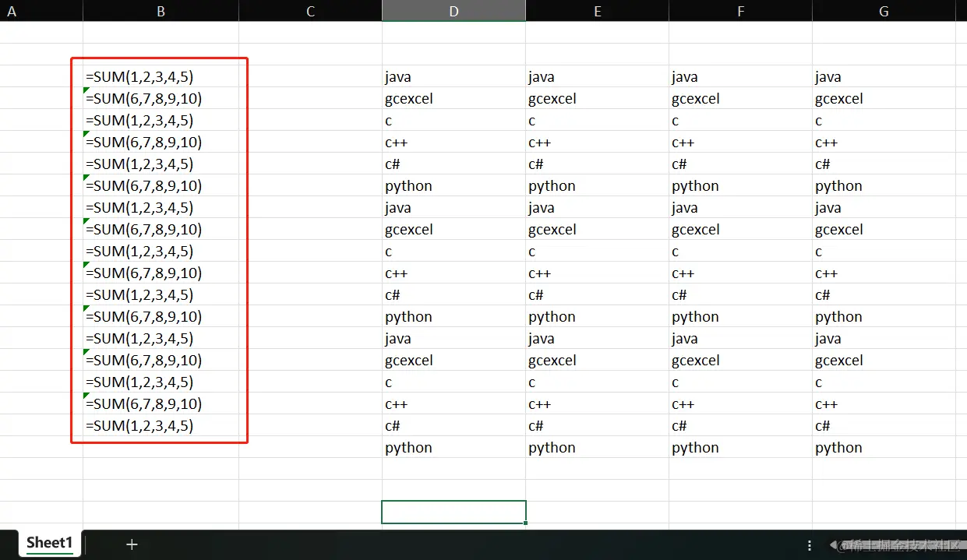Select bottommost c# cell in column E

point(597,425)
